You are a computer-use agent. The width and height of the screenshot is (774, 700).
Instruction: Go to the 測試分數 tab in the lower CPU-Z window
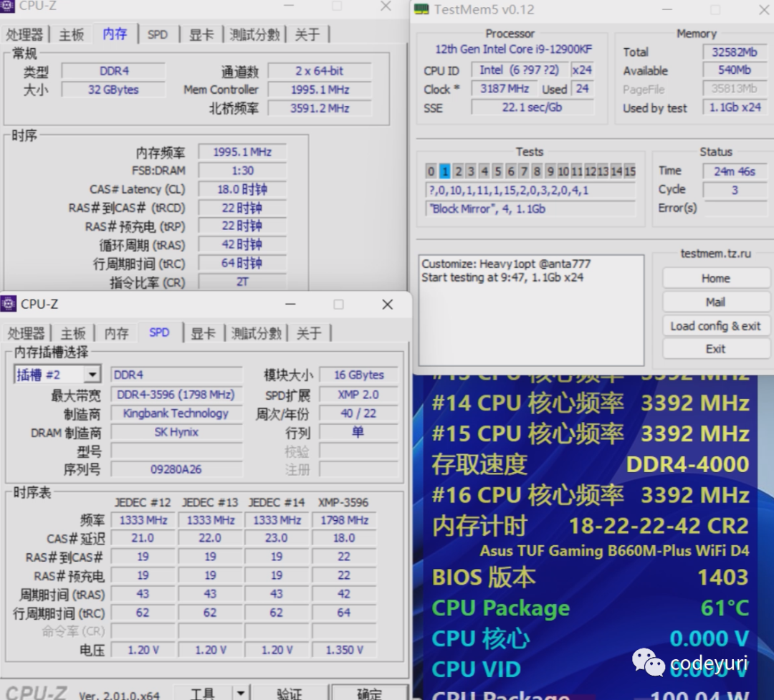pos(256,333)
